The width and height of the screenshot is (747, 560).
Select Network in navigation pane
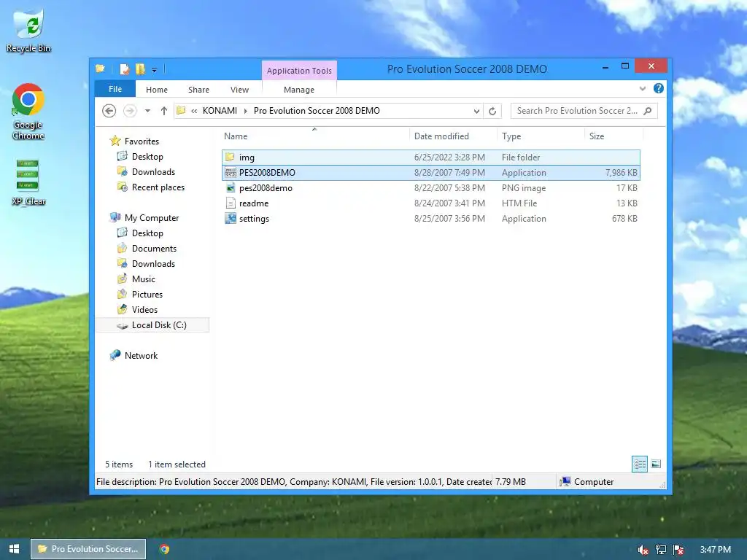pos(141,356)
